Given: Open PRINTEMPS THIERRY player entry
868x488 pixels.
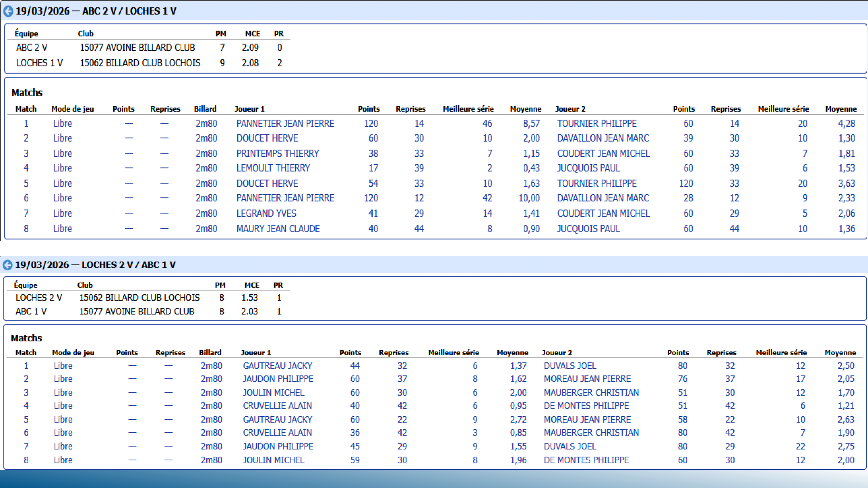Looking at the screenshot, I should (277, 154).
